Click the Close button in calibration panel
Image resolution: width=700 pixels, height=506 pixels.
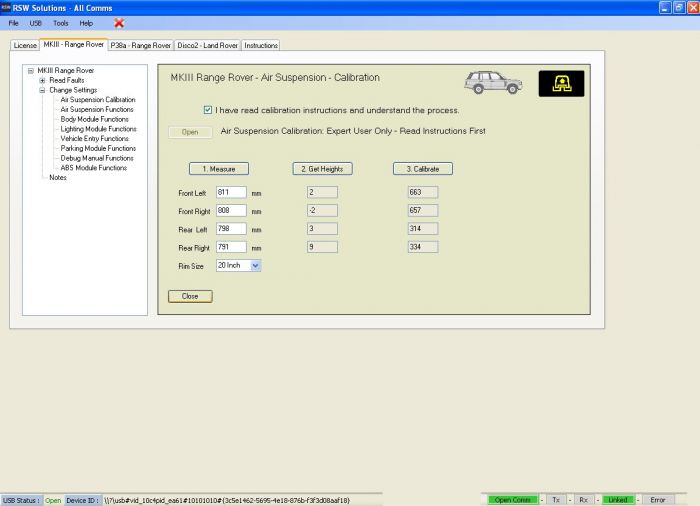[190, 296]
